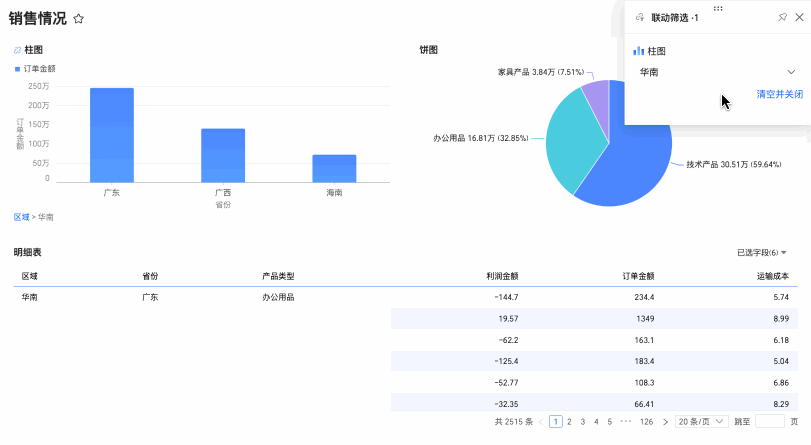
Task: Click 清空并关闭 link
Action: (x=779, y=94)
